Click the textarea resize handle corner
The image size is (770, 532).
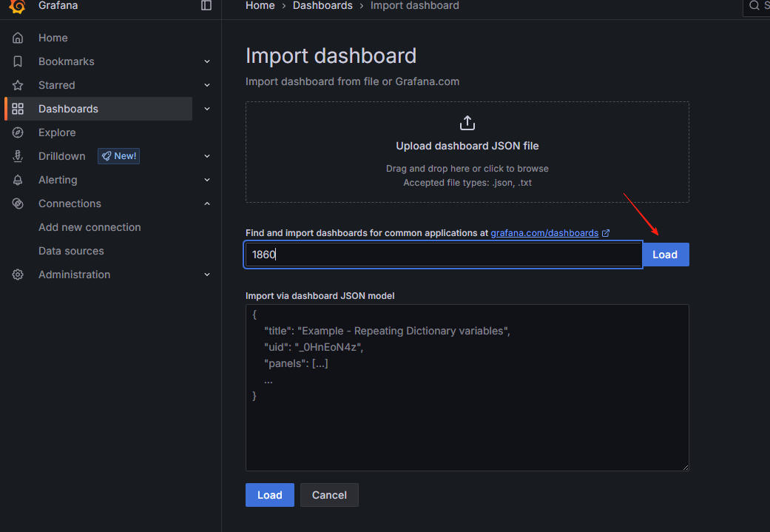pyautogui.click(x=686, y=467)
